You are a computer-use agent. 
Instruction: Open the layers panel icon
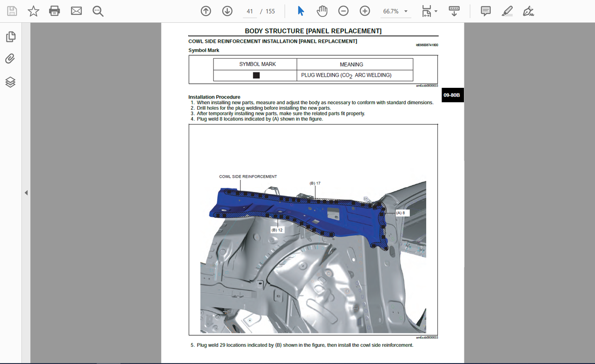(10, 82)
